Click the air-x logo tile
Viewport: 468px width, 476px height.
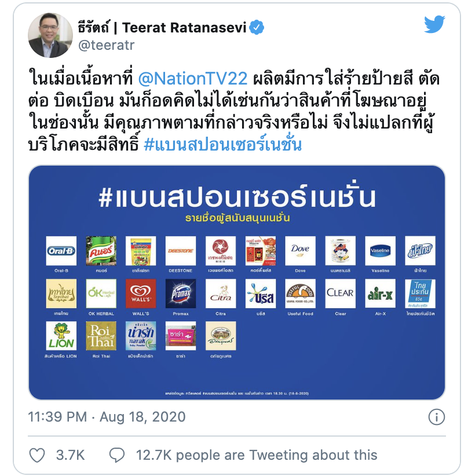click(x=380, y=294)
